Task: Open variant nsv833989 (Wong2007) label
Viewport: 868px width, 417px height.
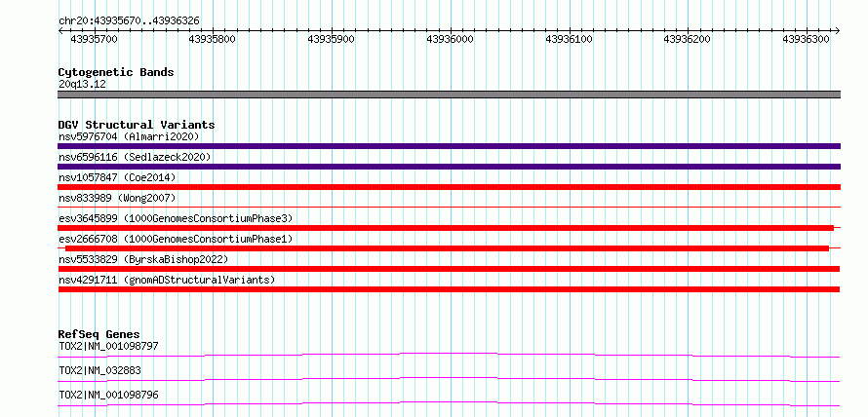Action: coord(117,198)
